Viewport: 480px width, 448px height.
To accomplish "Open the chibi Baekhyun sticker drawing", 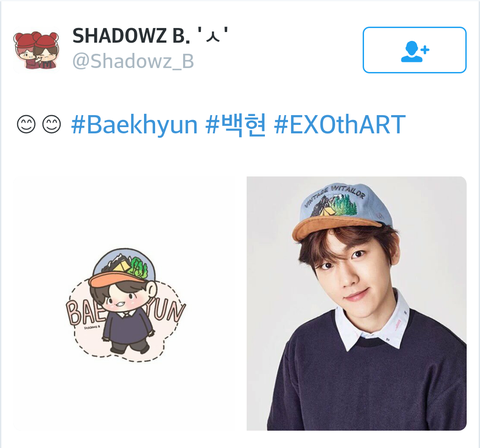I will tap(125, 305).
